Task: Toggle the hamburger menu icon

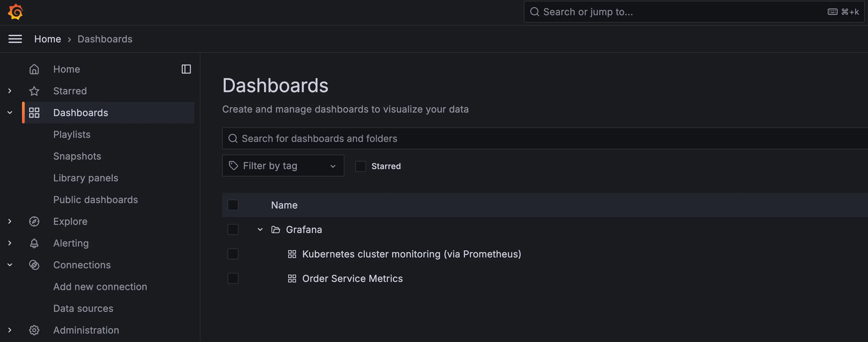Action: pyautogui.click(x=15, y=39)
